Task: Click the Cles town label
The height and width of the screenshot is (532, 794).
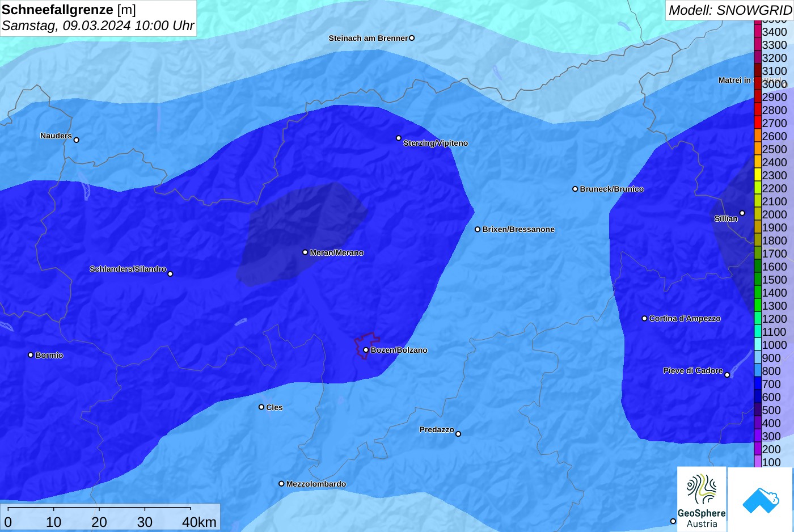Action: click(274, 407)
